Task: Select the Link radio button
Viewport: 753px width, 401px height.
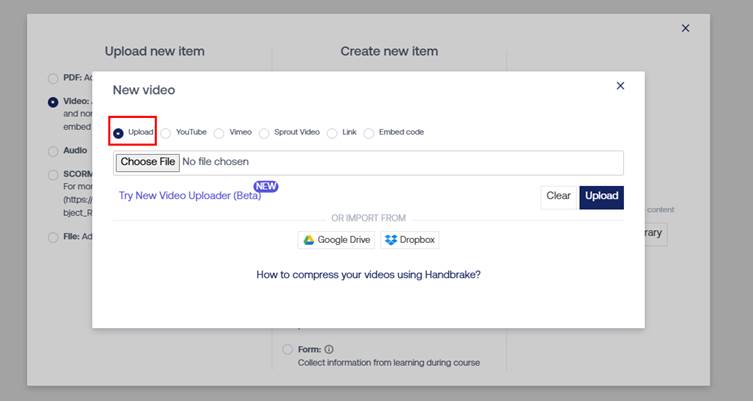Action: coord(332,132)
